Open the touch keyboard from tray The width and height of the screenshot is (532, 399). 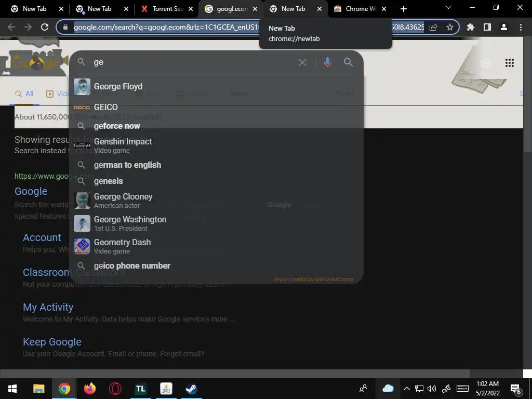[x=462, y=389]
